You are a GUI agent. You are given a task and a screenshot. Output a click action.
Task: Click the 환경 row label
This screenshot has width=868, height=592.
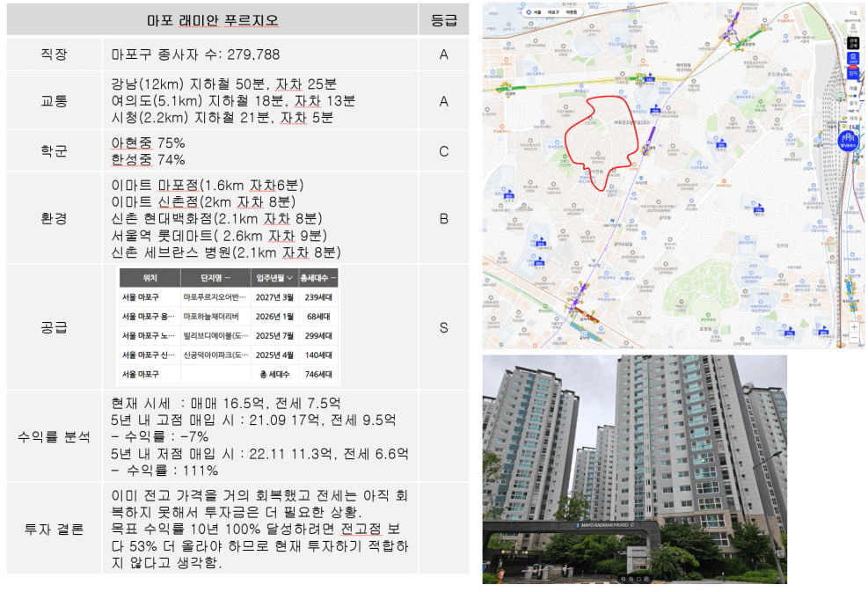click(x=54, y=219)
